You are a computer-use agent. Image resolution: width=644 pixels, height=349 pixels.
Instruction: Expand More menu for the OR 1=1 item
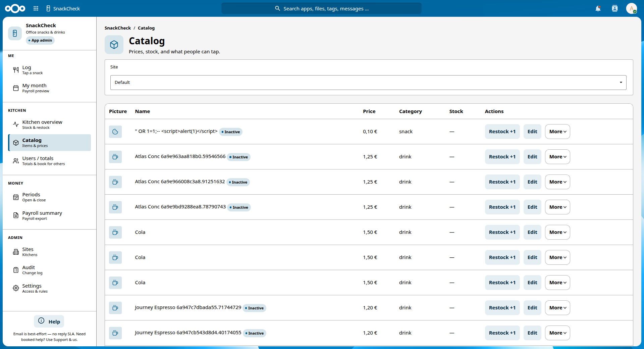pos(557,132)
